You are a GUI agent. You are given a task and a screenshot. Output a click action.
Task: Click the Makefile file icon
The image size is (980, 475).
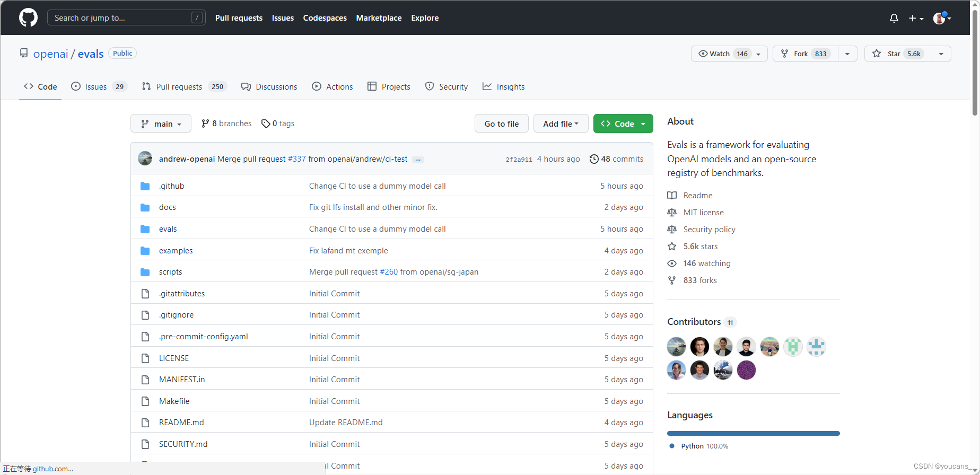point(145,401)
